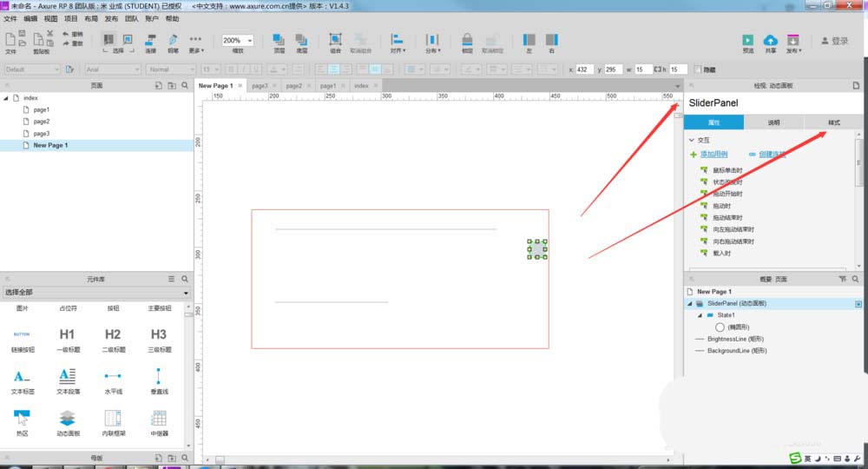Click the outline filter icon
The width and height of the screenshot is (868, 469).
point(842,279)
